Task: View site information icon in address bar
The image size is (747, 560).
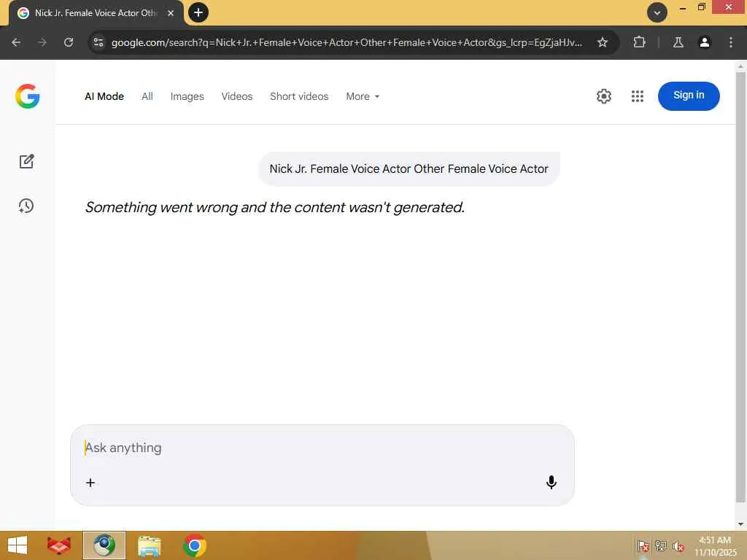Action: [x=98, y=42]
